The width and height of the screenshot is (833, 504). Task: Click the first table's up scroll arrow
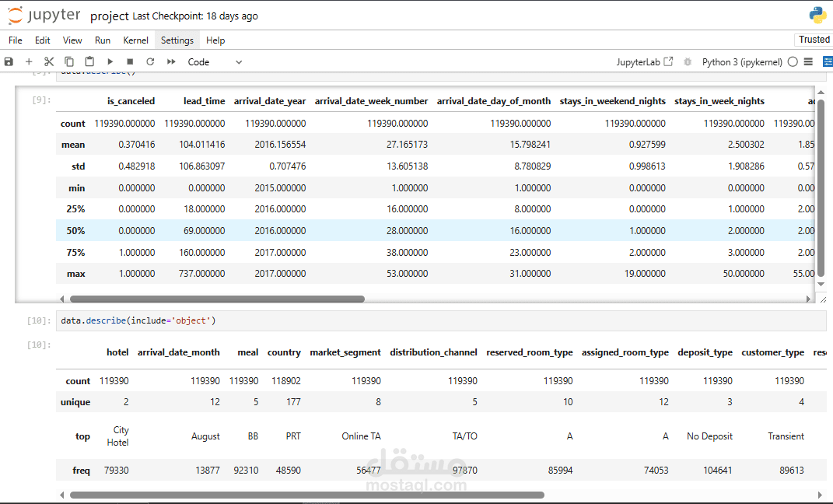point(821,93)
